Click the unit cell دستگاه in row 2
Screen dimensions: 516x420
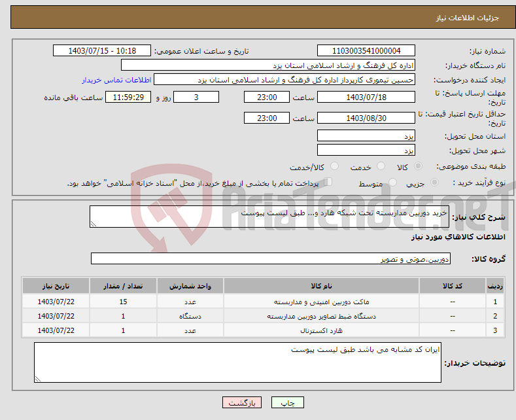(x=190, y=316)
